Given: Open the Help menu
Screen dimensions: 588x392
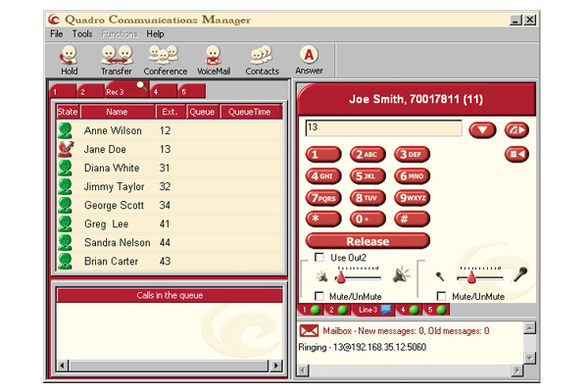Looking at the screenshot, I should (155, 33).
